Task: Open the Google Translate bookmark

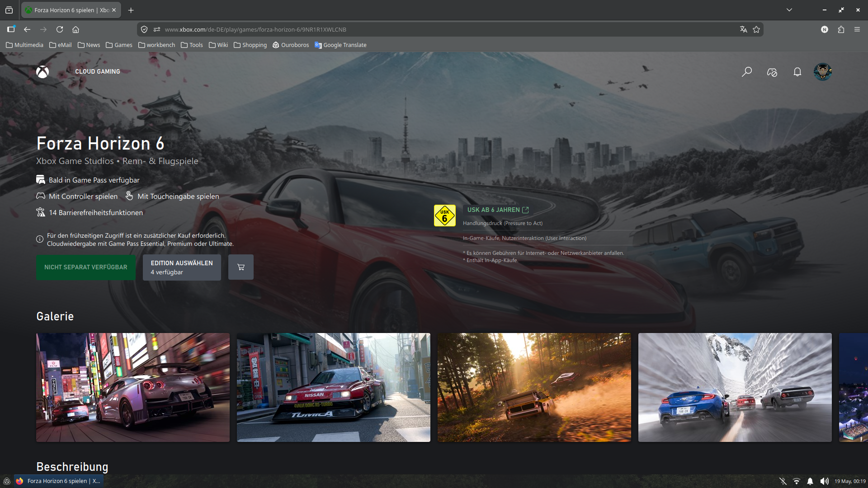Action: click(340, 45)
